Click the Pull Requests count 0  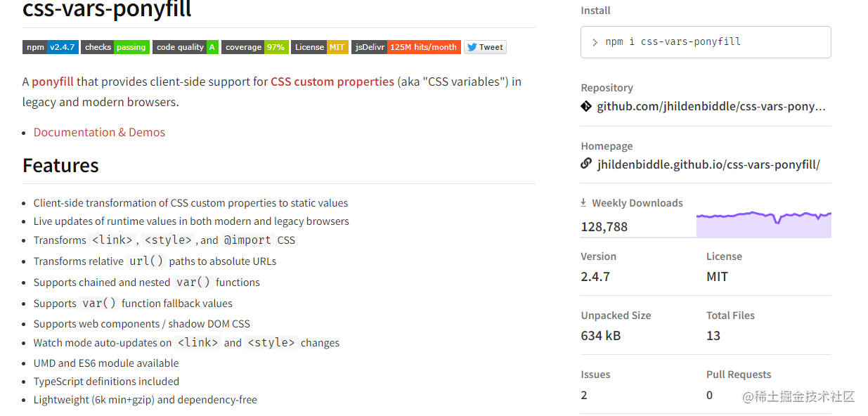point(709,395)
